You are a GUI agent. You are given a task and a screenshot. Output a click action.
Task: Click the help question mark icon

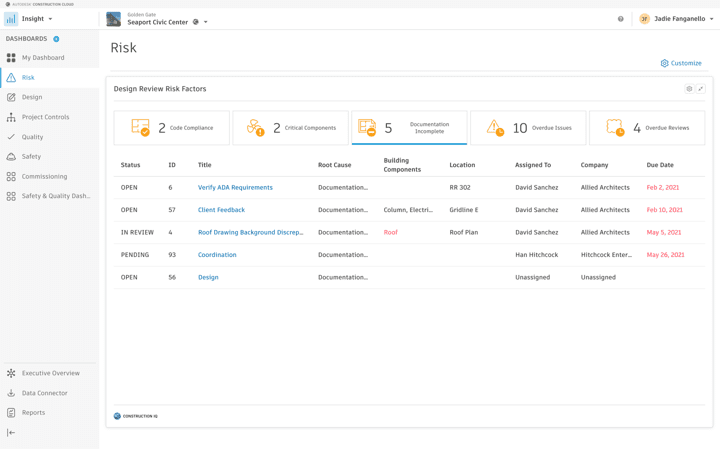pos(620,19)
